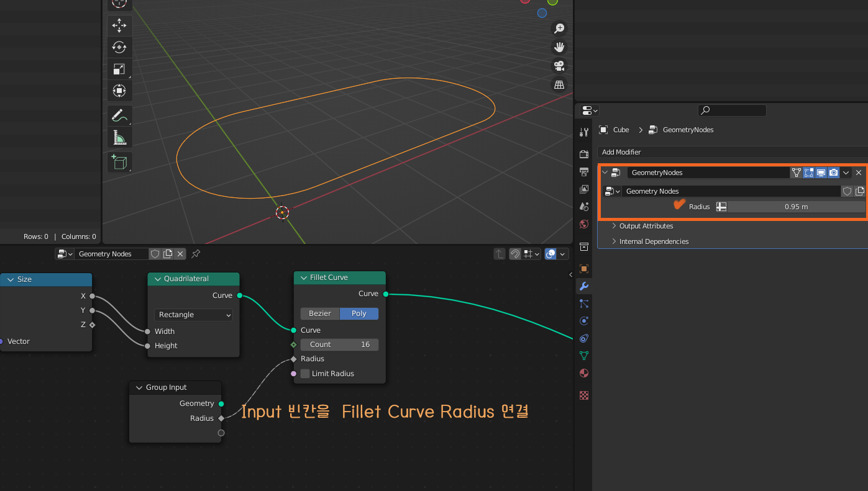
Task: Select the Rotate tool in the viewport toolbar
Action: coord(119,47)
